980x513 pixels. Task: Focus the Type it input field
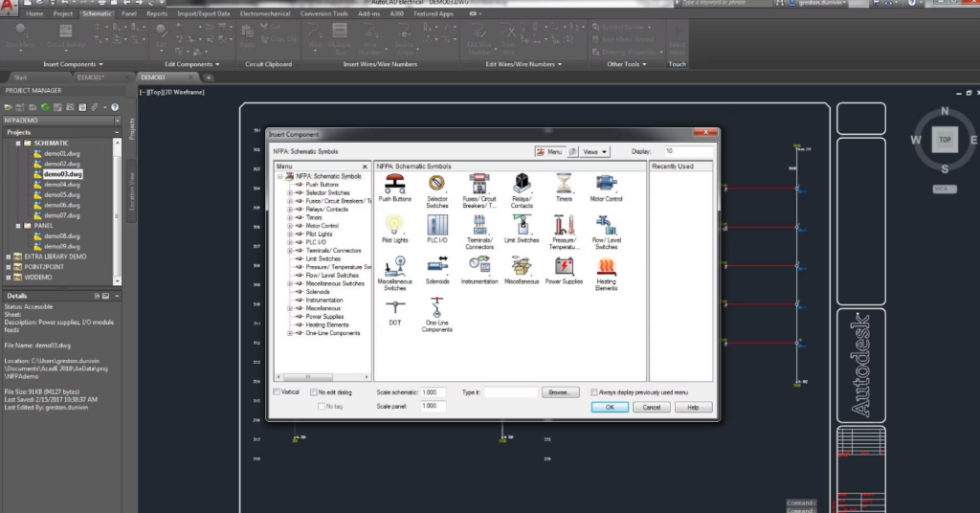[x=511, y=392]
